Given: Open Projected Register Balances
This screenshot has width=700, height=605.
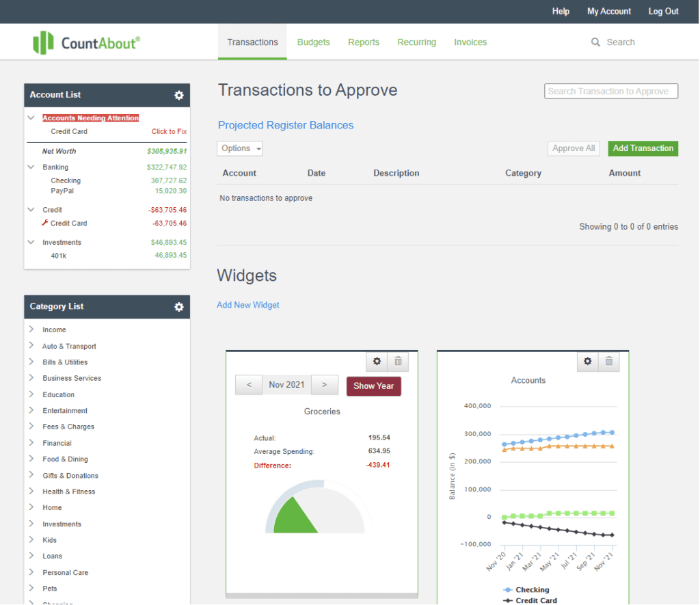Looking at the screenshot, I should click(286, 125).
